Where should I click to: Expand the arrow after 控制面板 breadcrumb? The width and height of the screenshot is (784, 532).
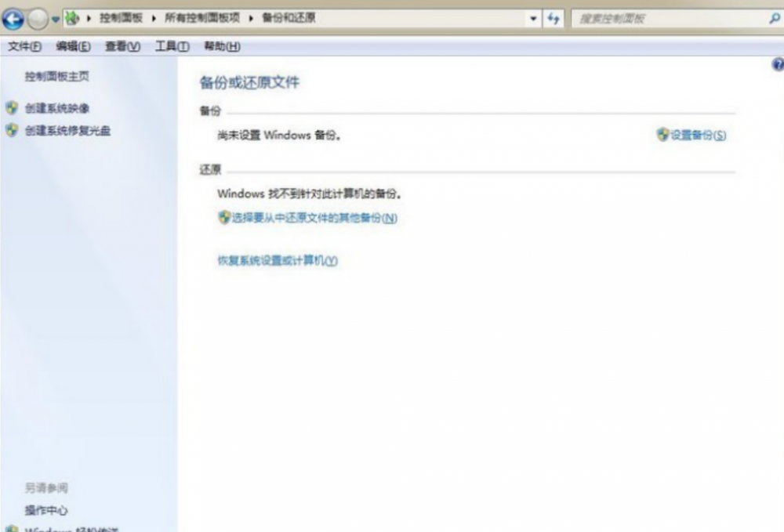(x=154, y=19)
